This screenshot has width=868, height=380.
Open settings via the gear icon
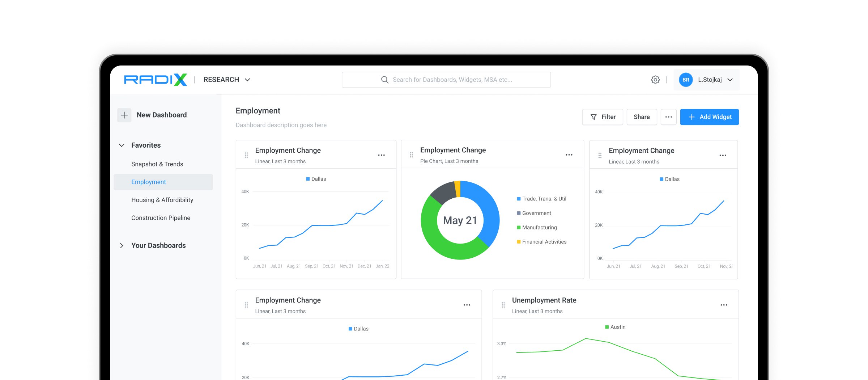[655, 80]
